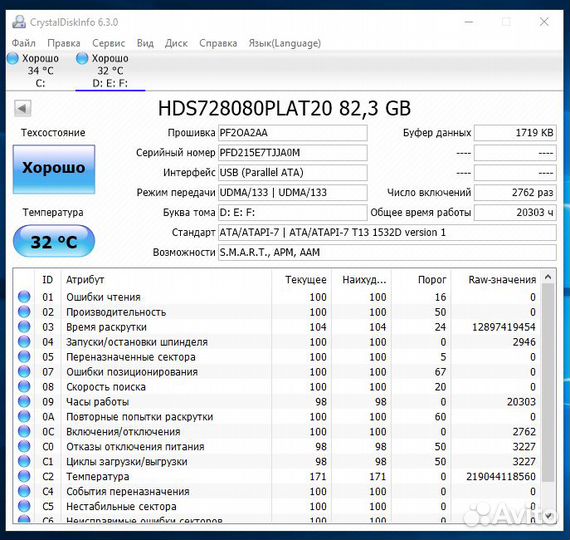Click status icon for C2 Температура
Image resolution: width=570 pixels, height=540 pixels.
(x=24, y=476)
